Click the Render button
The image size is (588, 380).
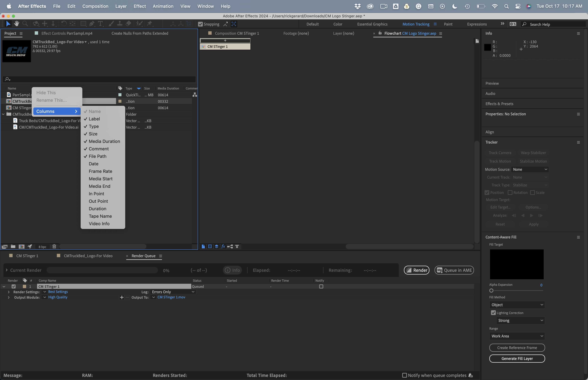click(416, 270)
